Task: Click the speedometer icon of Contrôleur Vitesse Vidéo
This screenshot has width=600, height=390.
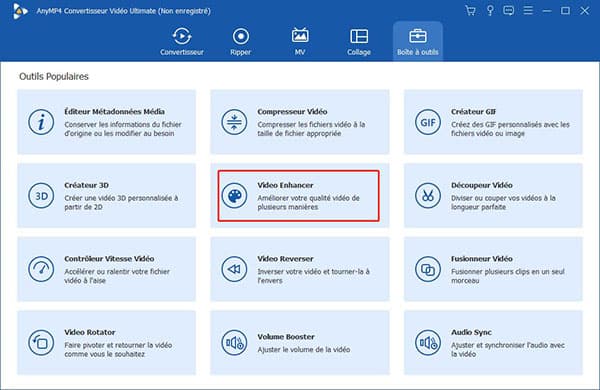Action: (x=41, y=269)
